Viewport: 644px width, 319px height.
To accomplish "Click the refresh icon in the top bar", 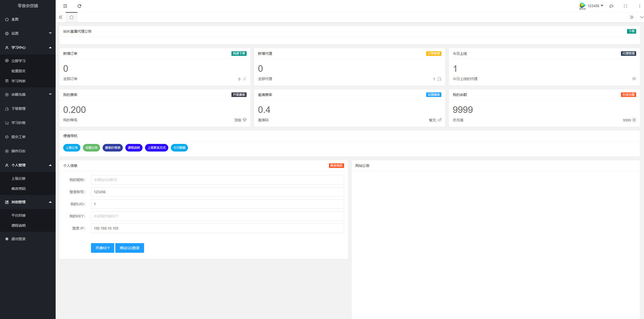I will click(79, 6).
